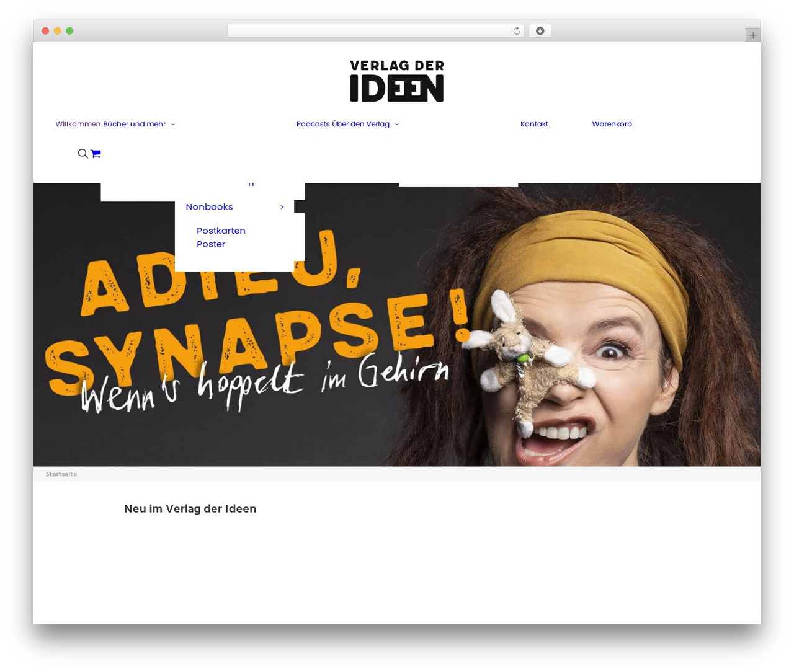Select Postkarten in the submenu
The image size is (794, 672).
[x=221, y=231]
